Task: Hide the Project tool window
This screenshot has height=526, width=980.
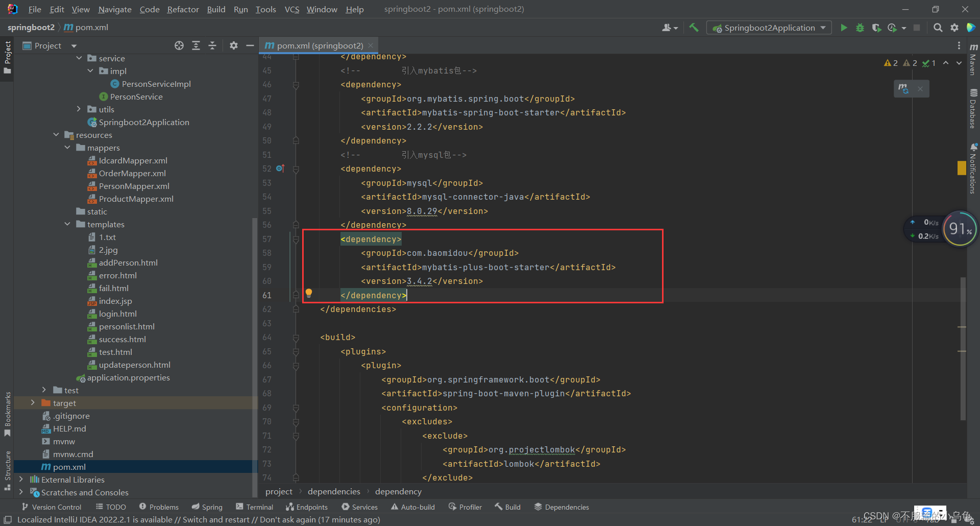Action: point(250,45)
